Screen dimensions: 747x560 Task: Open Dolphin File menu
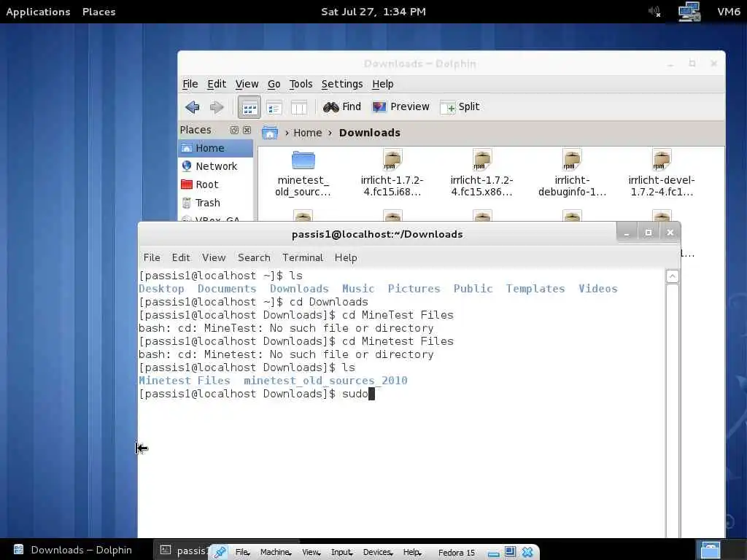190,85
